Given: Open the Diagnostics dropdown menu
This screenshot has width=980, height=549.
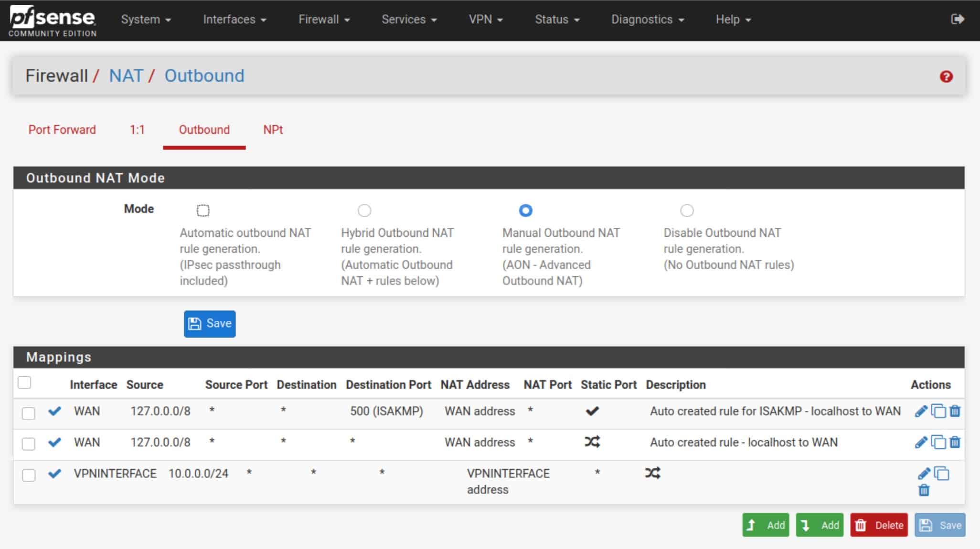Looking at the screenshot, I should coord(648,20).
